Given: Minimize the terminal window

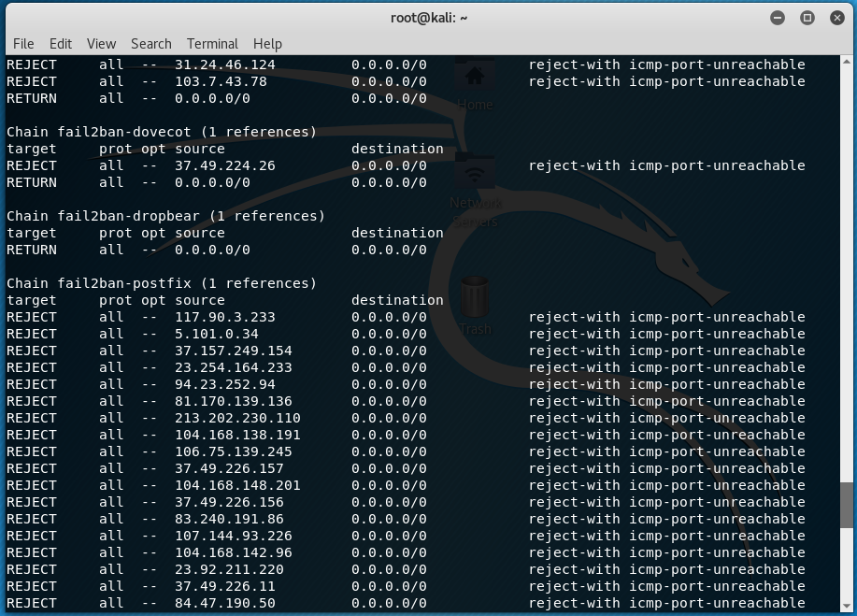Looking at the screenshot, I should pos(778,17).
